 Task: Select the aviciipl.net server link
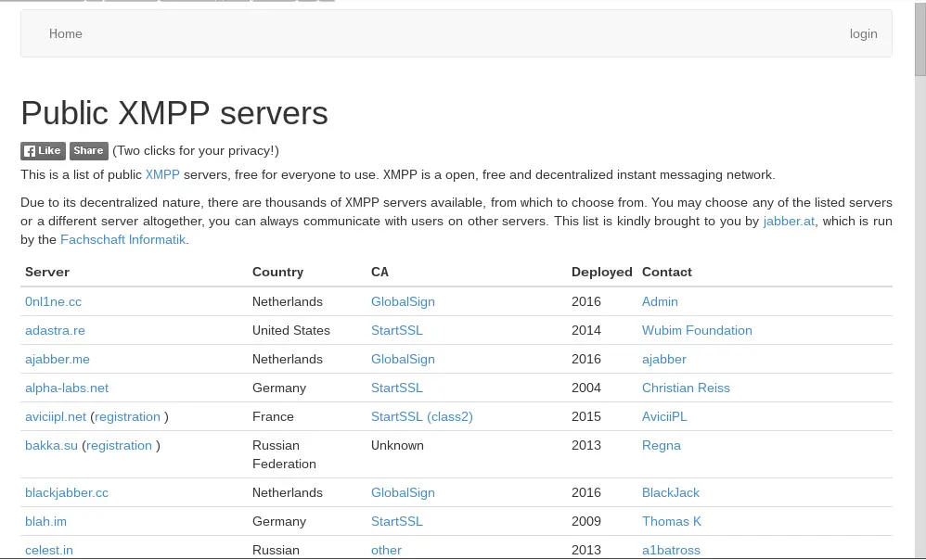pyautogui.click(x=56, y=416)
